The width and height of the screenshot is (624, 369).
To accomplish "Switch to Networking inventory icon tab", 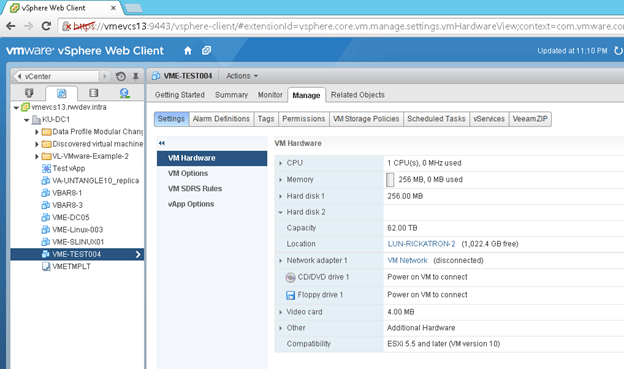I will point(125,93).
